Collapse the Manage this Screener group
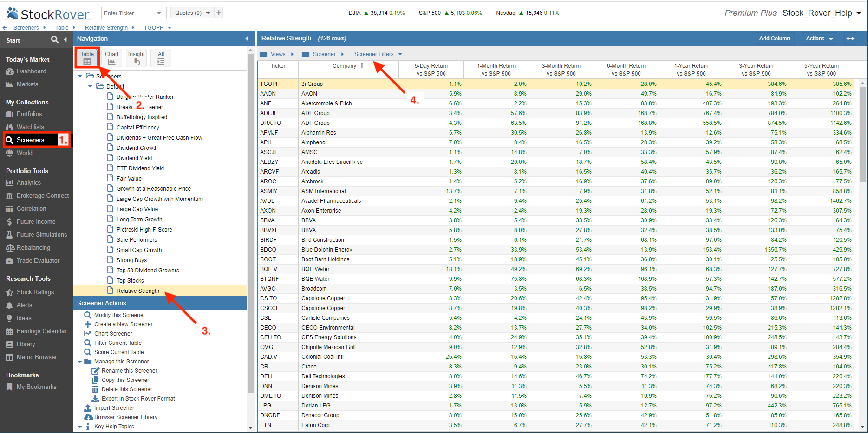868x433 pixels. (80, 362)
